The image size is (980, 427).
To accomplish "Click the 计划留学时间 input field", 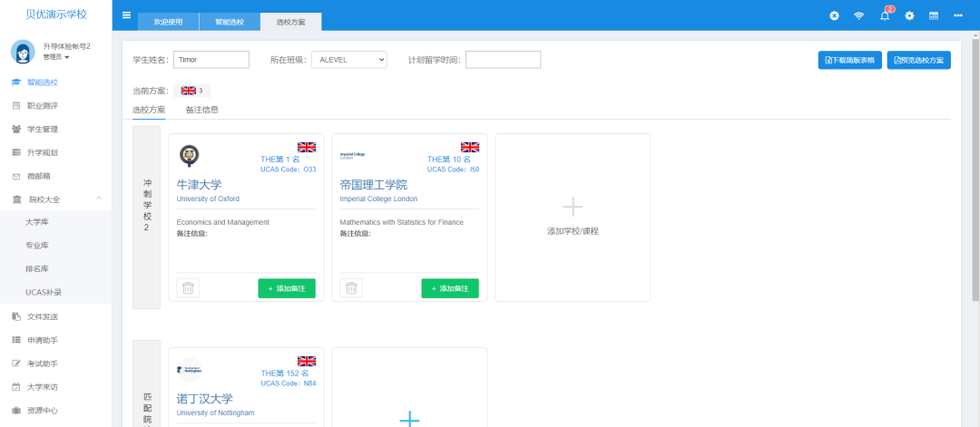I will (503, 60).
